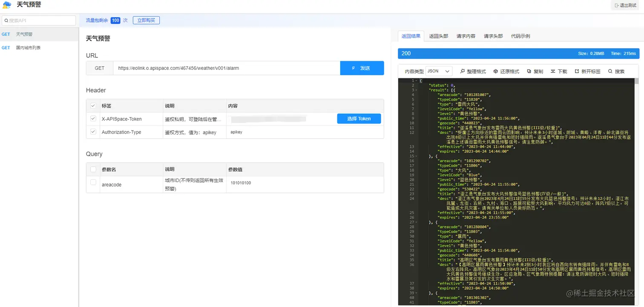This screenshot has width=644, height=307.
Task: Click the "expires": "2023-04-24 23:55:00" JSON line
Action: pyautogui.click(x=473, y=218)
